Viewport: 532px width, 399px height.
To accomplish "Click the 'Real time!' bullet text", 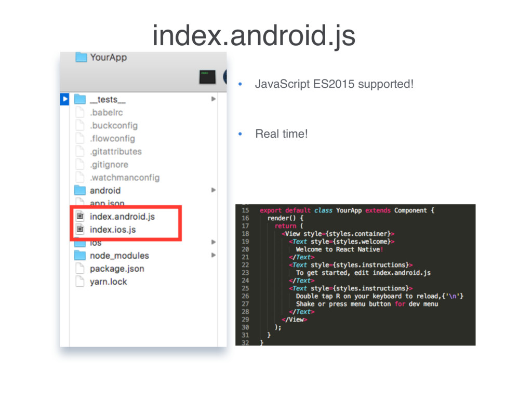I will [x=281, y=134].
